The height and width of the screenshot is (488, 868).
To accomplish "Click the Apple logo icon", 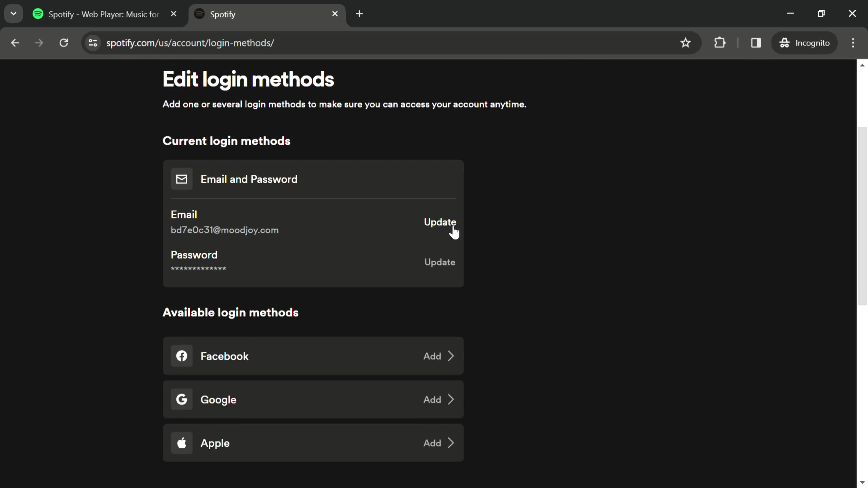I will pos(182,443).
